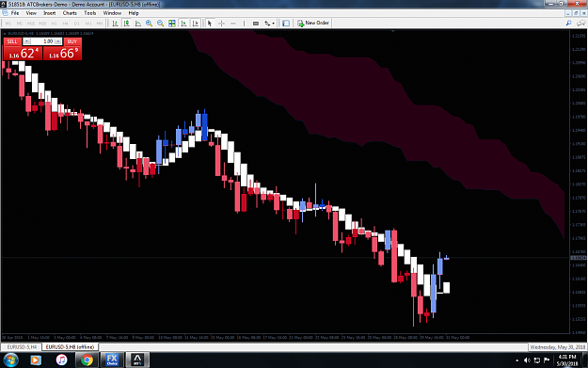Select the rectangle shape tool

pos(256,24)
